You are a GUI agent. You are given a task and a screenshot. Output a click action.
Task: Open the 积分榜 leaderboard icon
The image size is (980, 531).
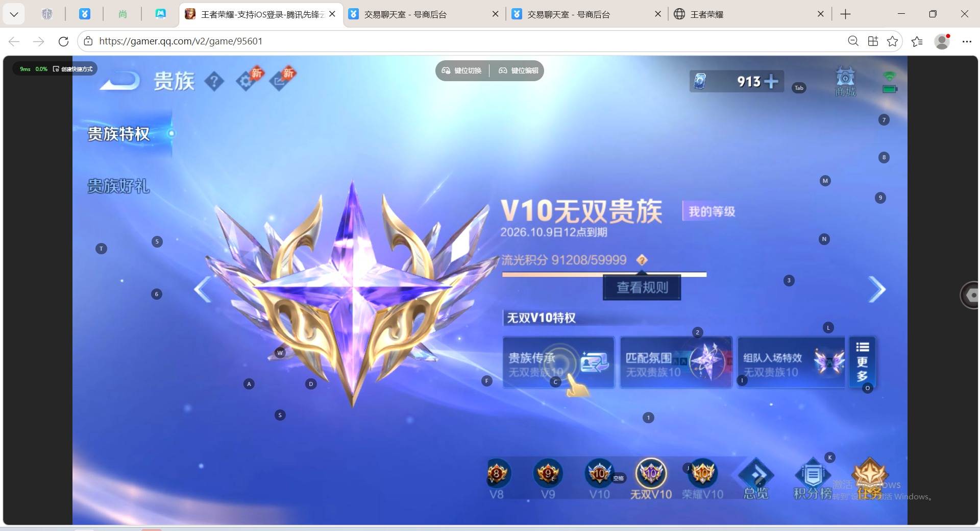point(813,478)
